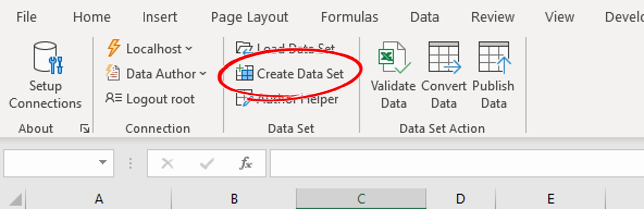Screen dimensions: 644x209
Task: Open the About group dialog launcher
Action: click(84, 129)
